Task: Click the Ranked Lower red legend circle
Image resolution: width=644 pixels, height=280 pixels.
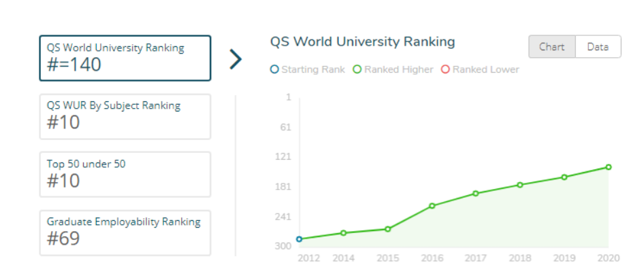Action: coord(446,69)
